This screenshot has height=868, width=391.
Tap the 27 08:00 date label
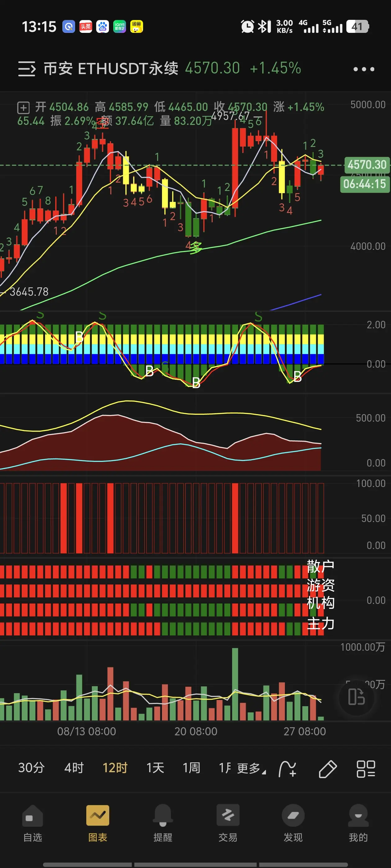[x=305, y=731]
